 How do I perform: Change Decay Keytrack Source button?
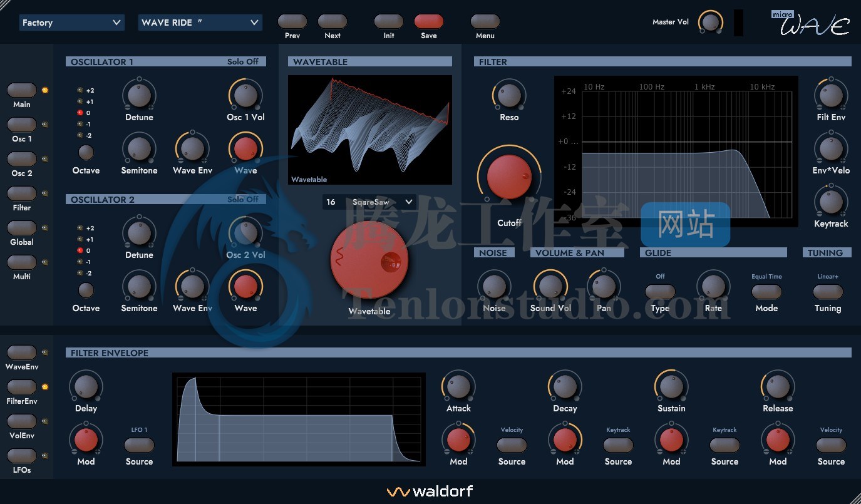pyautogui.click(x=618, y=445)
